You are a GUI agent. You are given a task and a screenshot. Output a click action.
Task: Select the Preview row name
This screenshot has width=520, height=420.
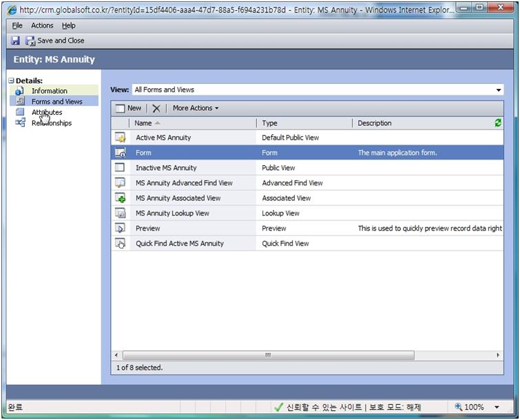click(x=147, y=229)
